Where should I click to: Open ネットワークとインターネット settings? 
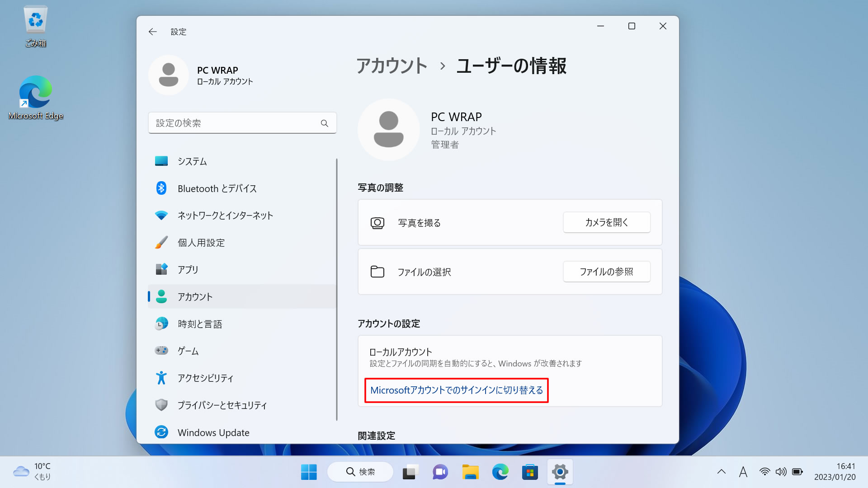(242, 216)
